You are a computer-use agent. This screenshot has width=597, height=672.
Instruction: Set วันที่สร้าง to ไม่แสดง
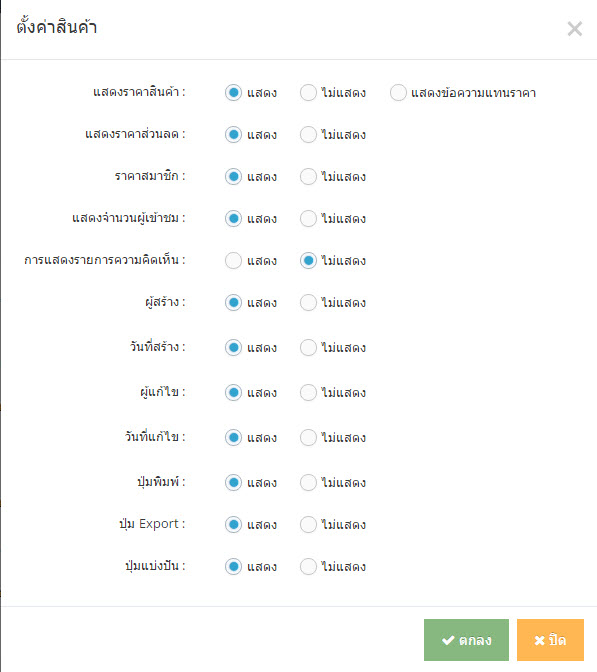pyautogui.click(x=308, y=348)
